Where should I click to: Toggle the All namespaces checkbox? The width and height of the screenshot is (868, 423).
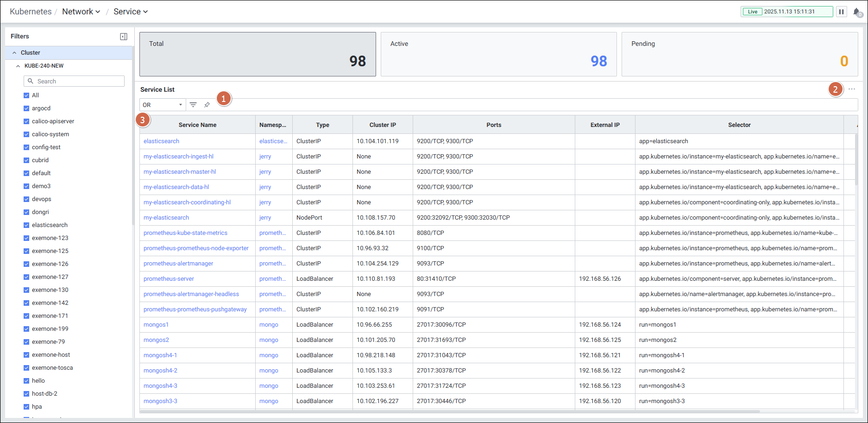(x=26, y=95)
